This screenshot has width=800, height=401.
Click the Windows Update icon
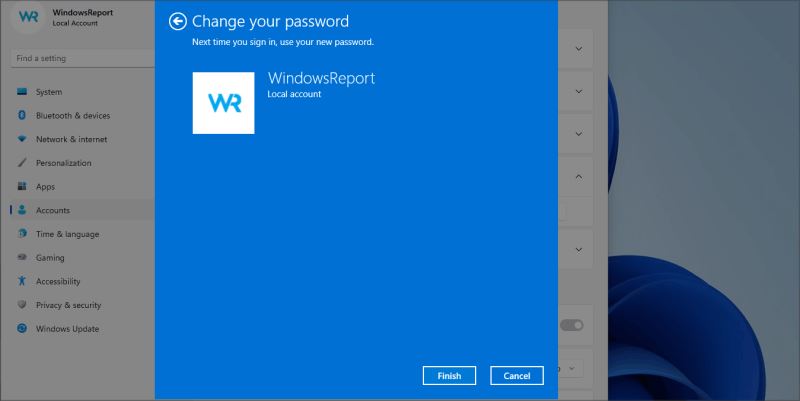click(22, 329)
